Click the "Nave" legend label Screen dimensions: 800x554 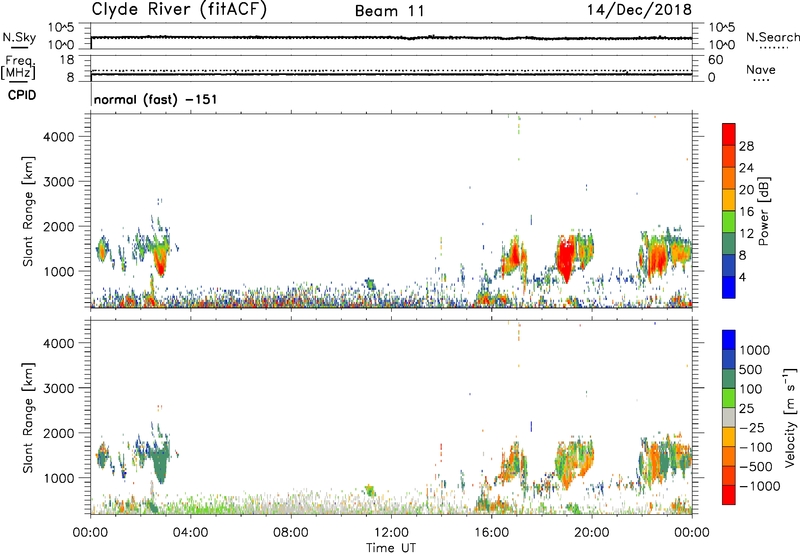[761, 69]
